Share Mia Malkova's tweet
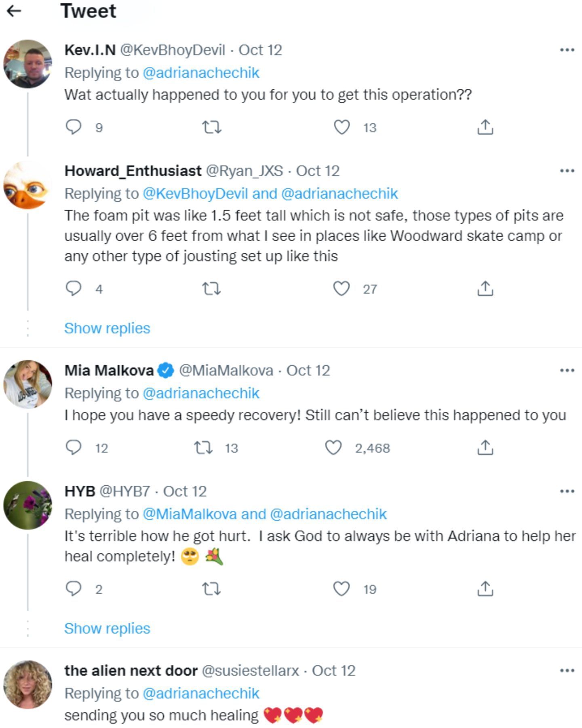Screen dimensions: 582x728 [x=485, y=448]
